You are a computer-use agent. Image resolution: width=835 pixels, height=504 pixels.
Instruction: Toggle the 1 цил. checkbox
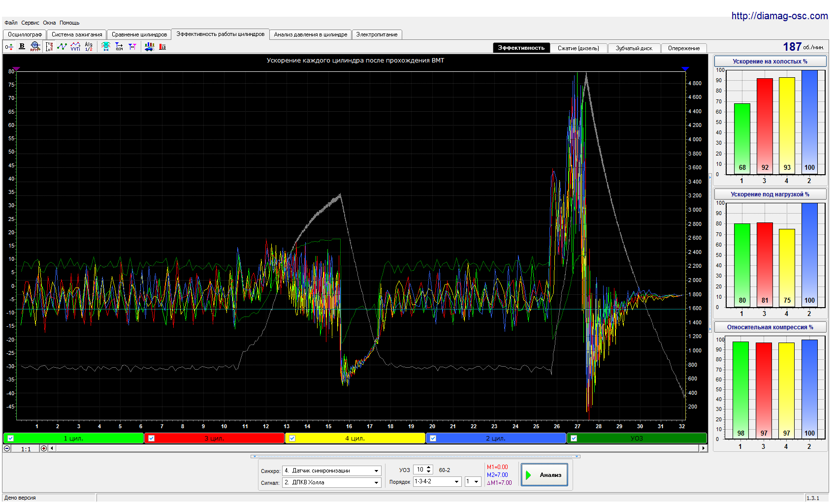(10, 438)
